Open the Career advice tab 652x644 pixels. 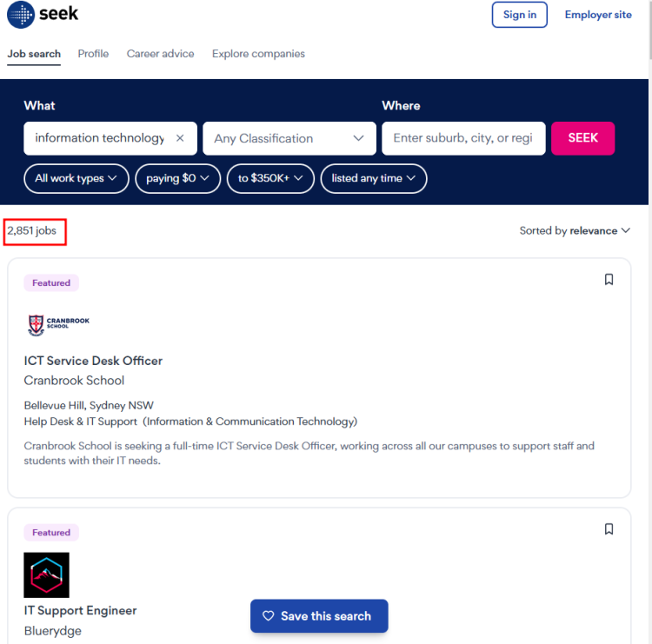(x=161, y=54)
